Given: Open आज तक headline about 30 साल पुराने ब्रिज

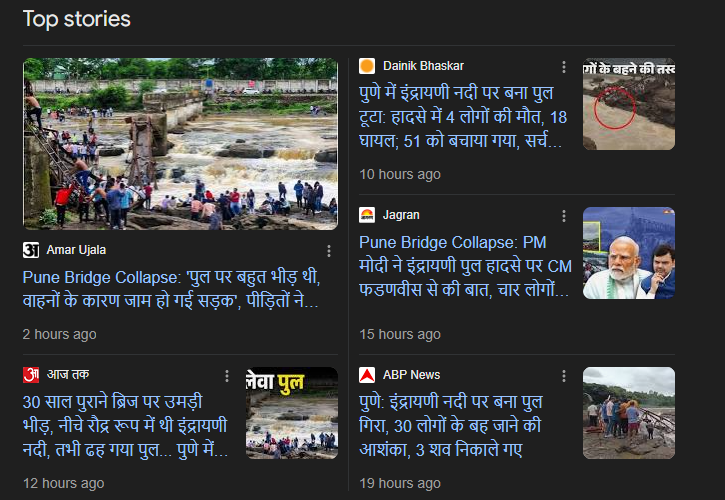Looking at the screenshot, I should point(125,426).
